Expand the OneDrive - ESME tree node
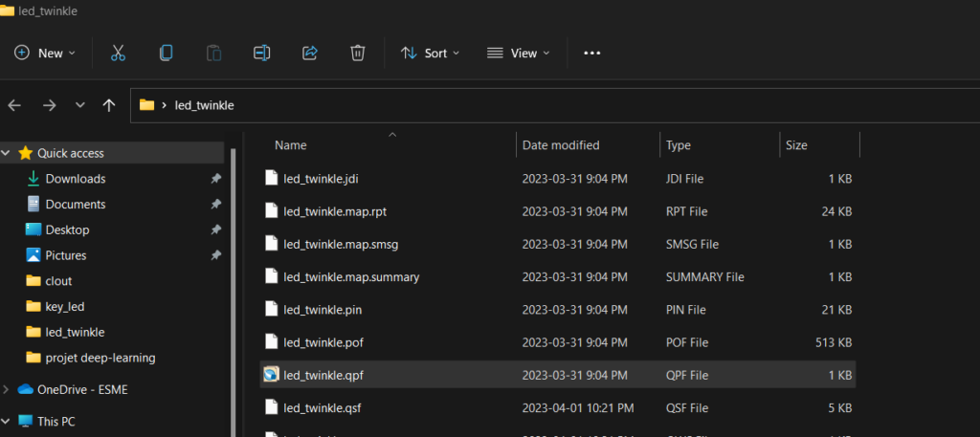The width and height of the screenshot is (980, 437). click(x=7, y=389)
